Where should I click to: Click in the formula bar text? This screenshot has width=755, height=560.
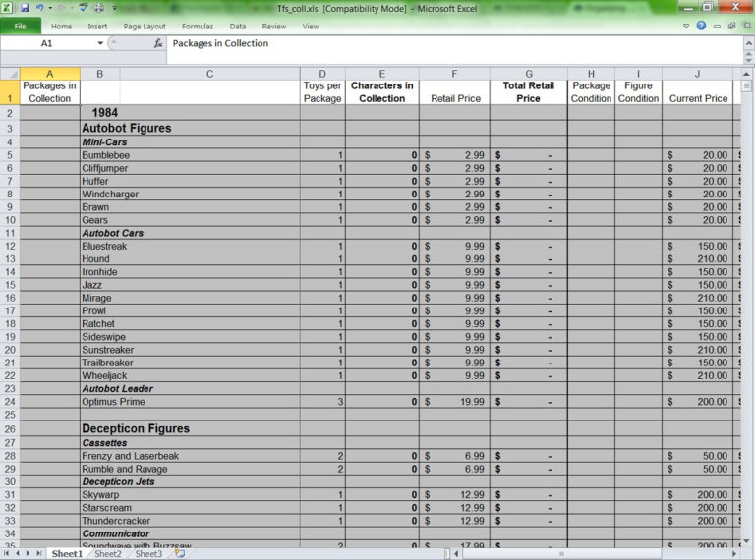(220, 43)
